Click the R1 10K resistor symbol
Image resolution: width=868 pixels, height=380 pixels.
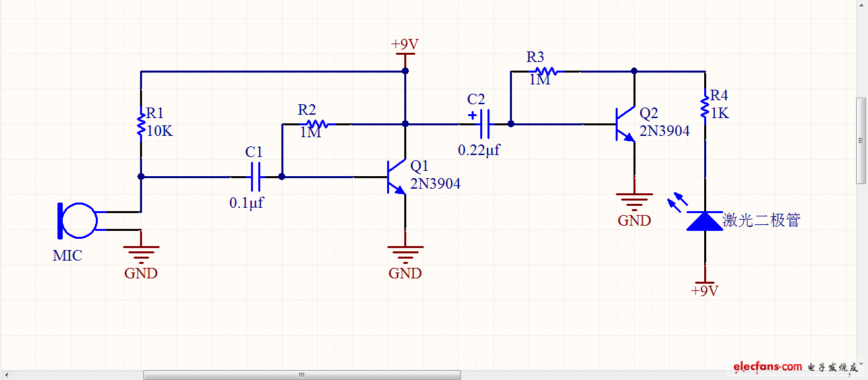(x=141, y=124)
